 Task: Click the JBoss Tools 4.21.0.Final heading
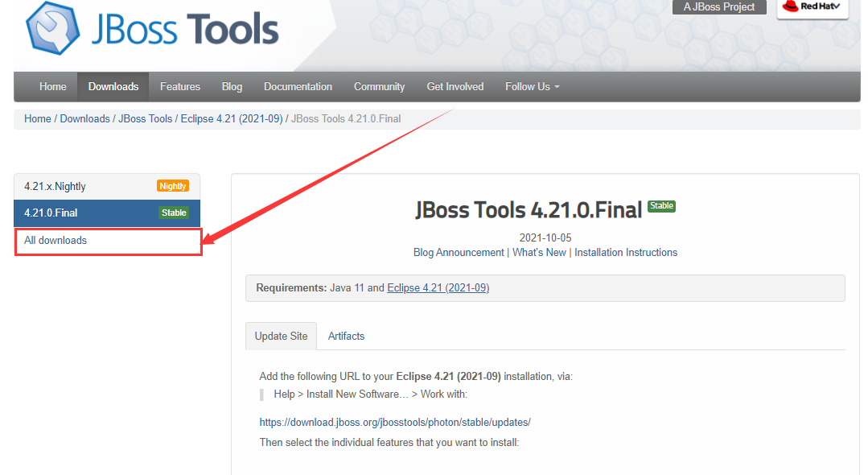pyautogui.click(x=529, y=211)
